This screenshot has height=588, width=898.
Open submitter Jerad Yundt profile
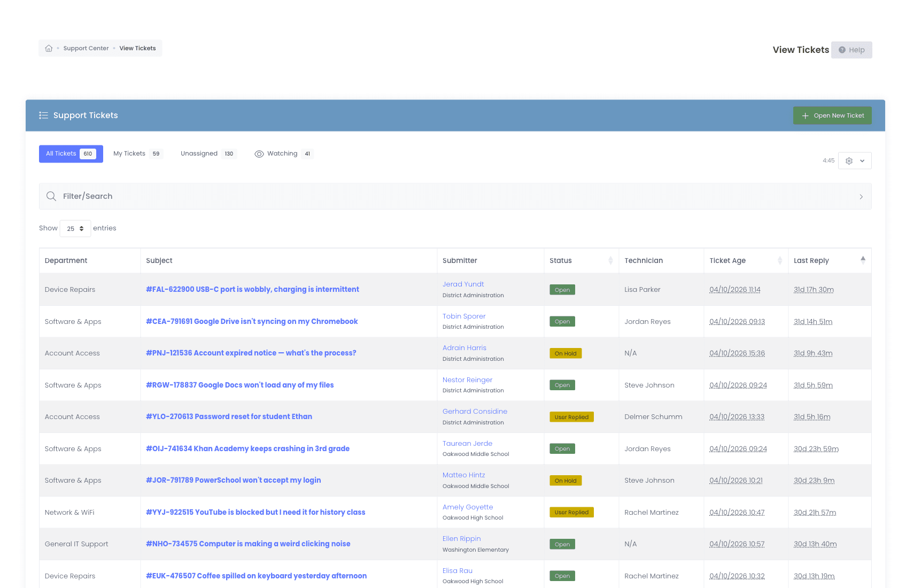point(463,284)
